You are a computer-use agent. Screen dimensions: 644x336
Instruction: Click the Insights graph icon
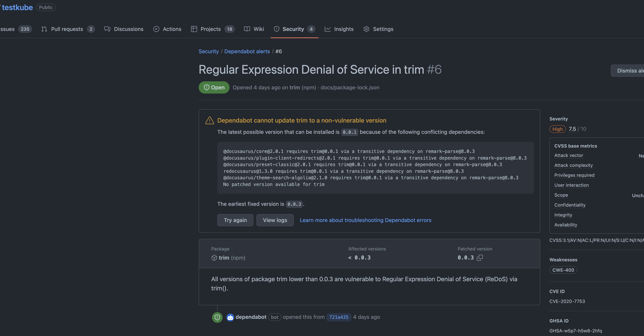[328, 29]
